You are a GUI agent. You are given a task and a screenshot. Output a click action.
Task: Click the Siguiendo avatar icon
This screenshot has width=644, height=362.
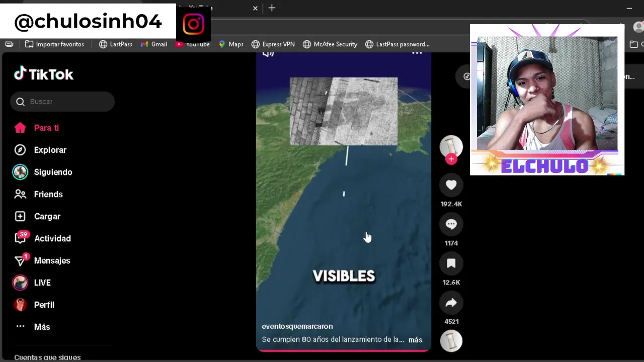pos(20,172)
